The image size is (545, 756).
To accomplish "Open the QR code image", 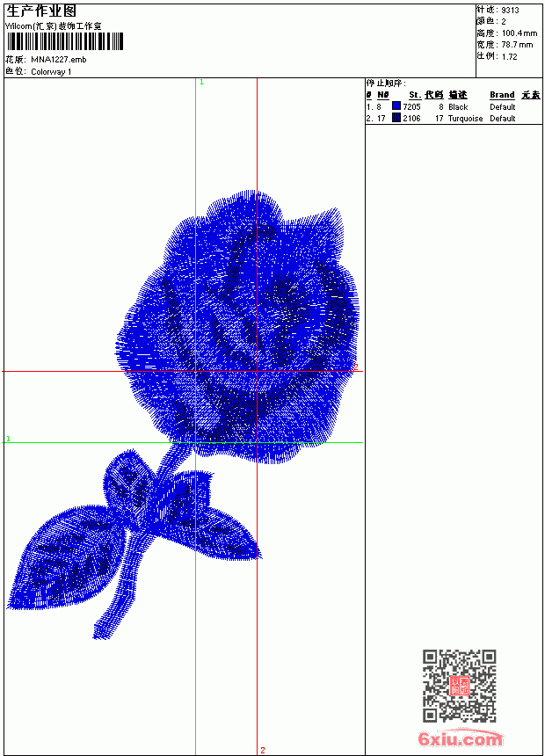I will pos(460,686).
